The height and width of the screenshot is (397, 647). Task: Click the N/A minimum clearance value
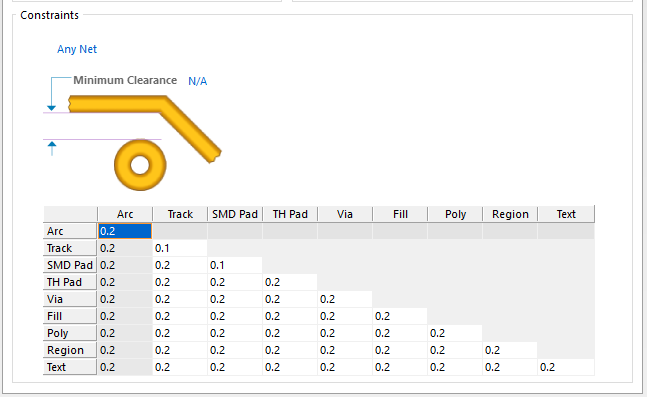coord(197,81)
